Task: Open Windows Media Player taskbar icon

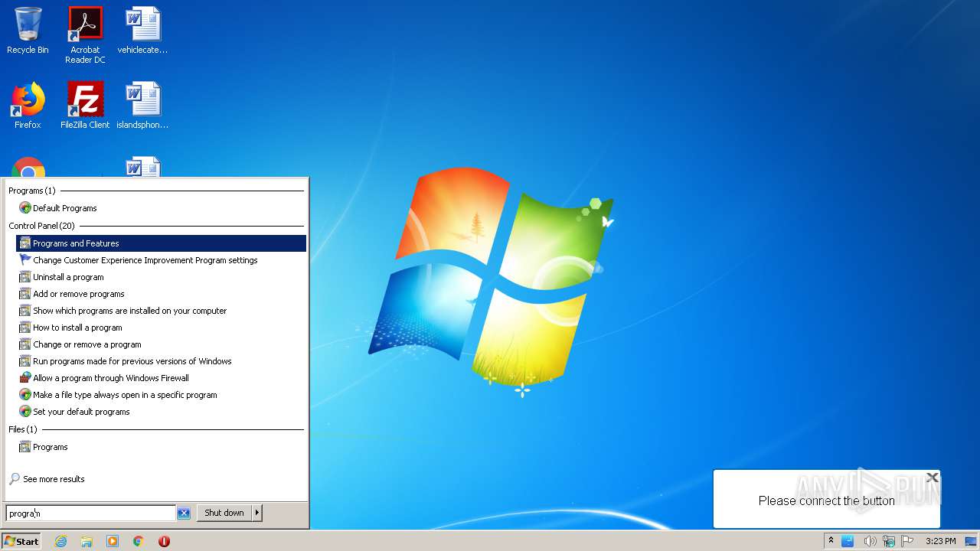Action: click(x=113, y=541)
